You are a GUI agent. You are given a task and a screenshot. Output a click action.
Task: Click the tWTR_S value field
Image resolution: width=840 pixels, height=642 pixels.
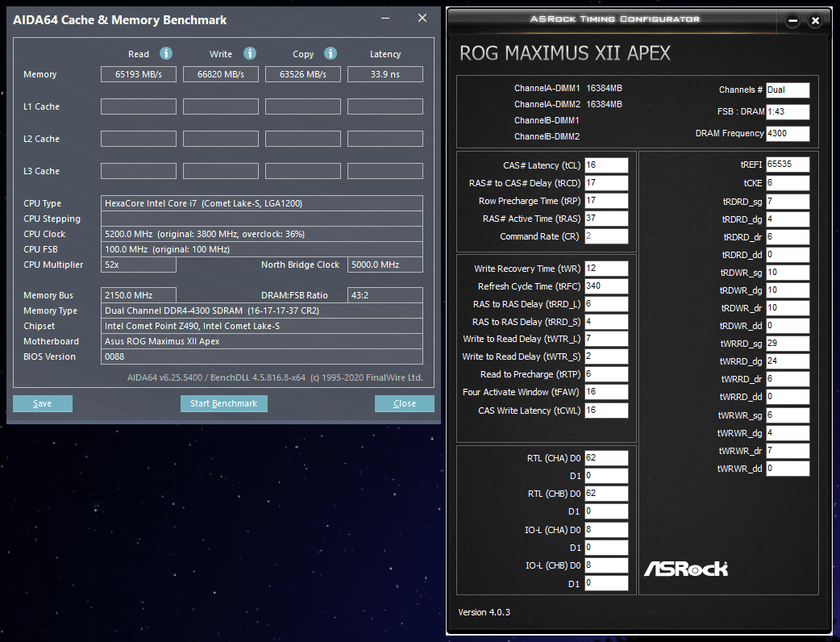606,356
